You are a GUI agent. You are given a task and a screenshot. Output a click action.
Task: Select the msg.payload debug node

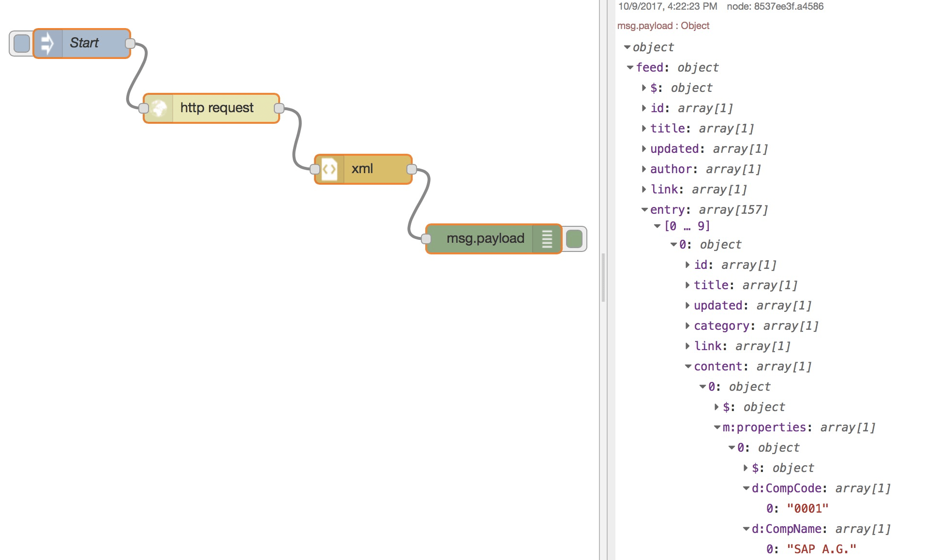(485, 238)
